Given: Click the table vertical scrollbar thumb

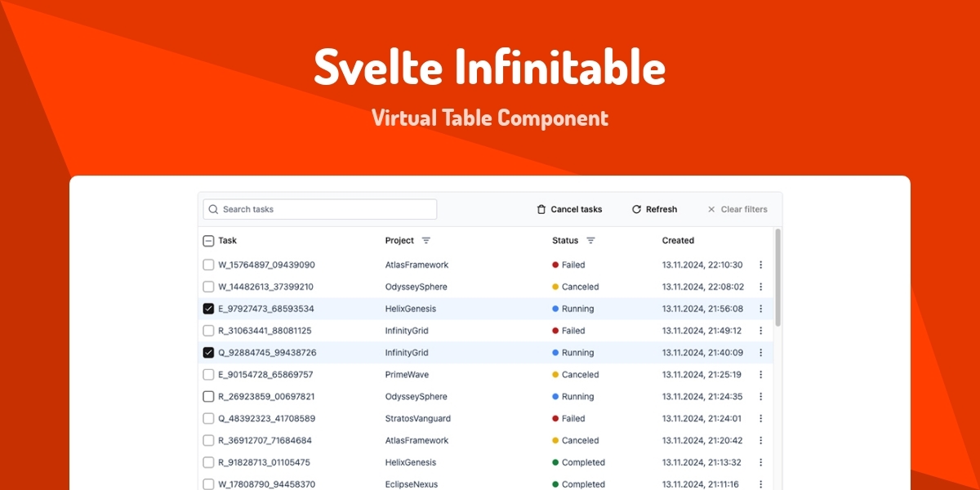Looking at the screenshot, I should [777, 278].
